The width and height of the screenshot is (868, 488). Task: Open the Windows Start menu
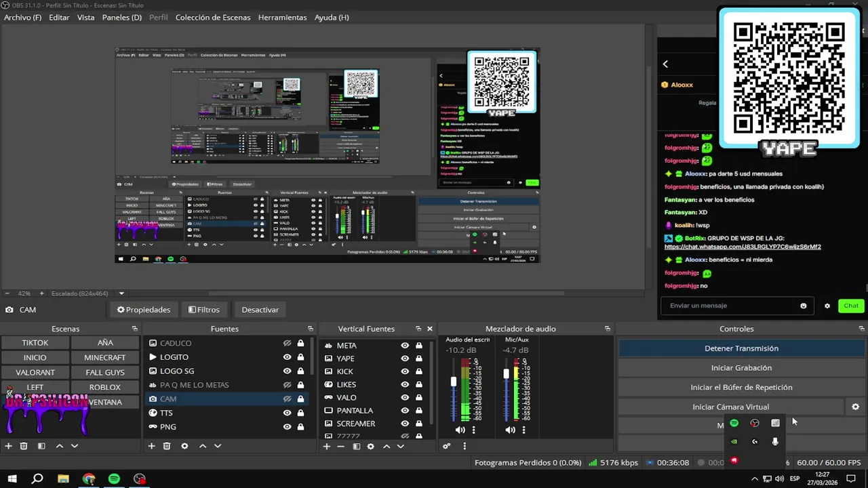12,479
